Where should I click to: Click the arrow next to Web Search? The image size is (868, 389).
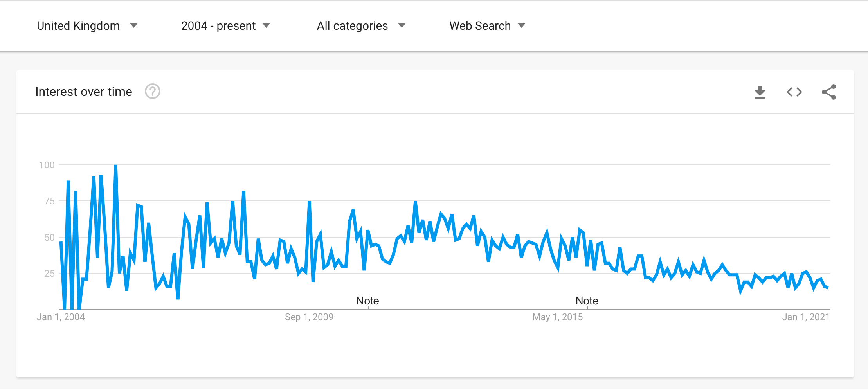click(x=522, y=25)
